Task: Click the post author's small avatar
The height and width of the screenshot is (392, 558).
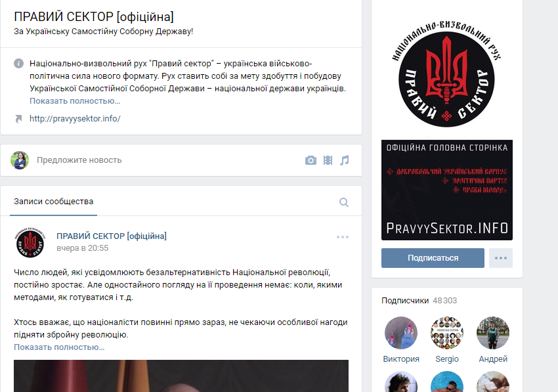Action: [30, 242]
